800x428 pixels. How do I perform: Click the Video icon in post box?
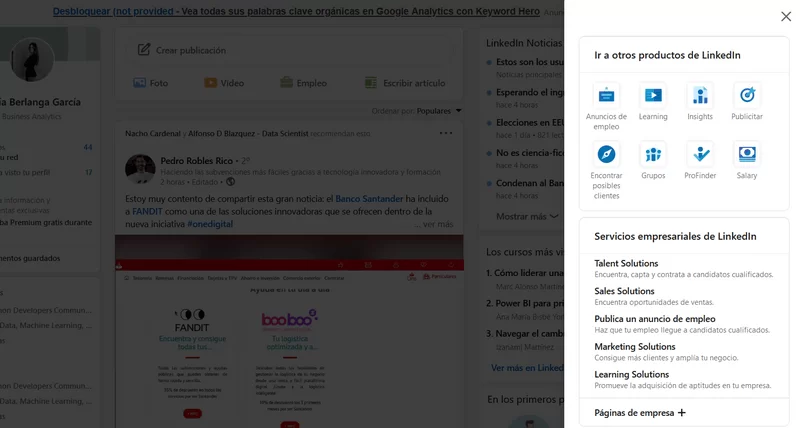pyautogui.click(x=210, y=83)
